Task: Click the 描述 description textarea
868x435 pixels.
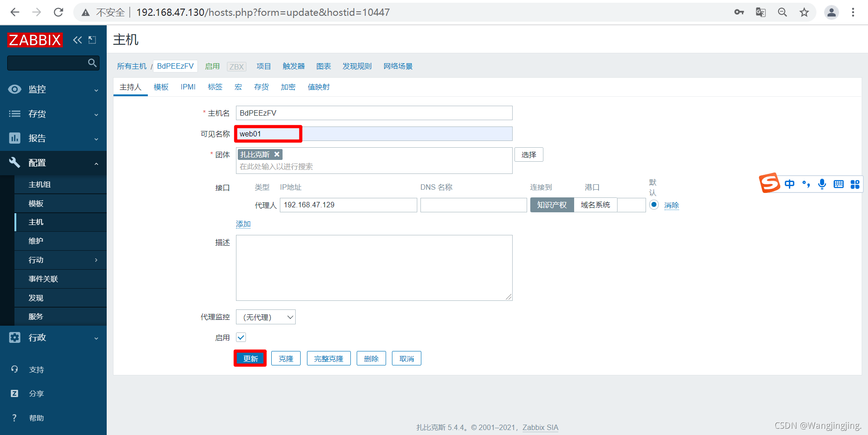Action: [x=374, y=268]
